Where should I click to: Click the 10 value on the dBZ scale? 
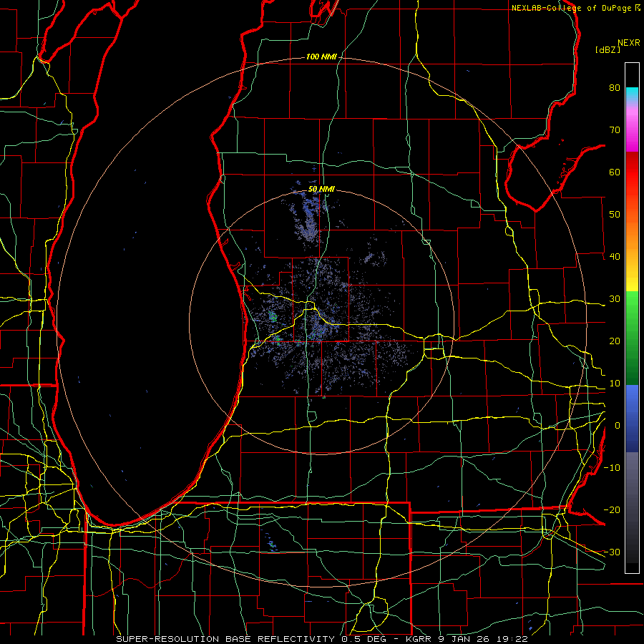tap(615, 384)
